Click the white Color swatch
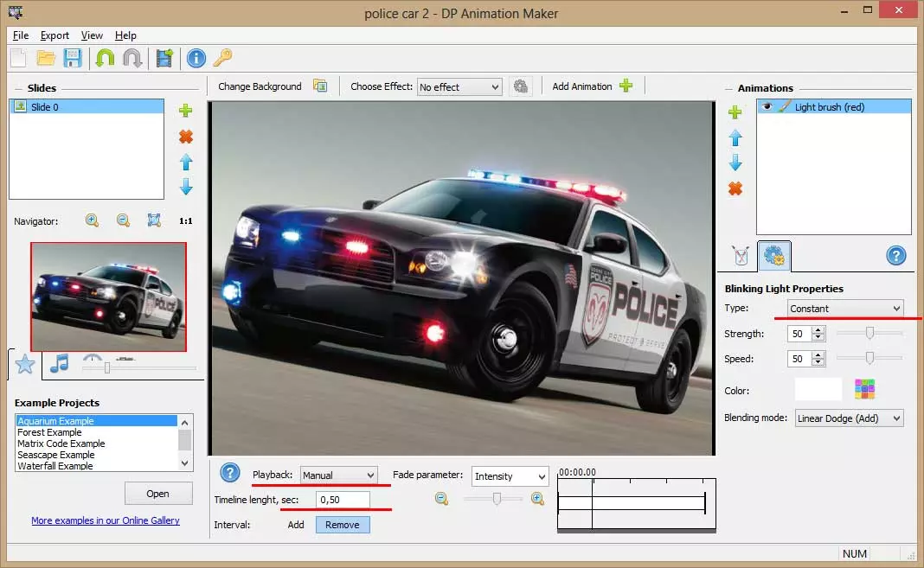924x568 pixels. pyautogui.click(x=818, y=389)
